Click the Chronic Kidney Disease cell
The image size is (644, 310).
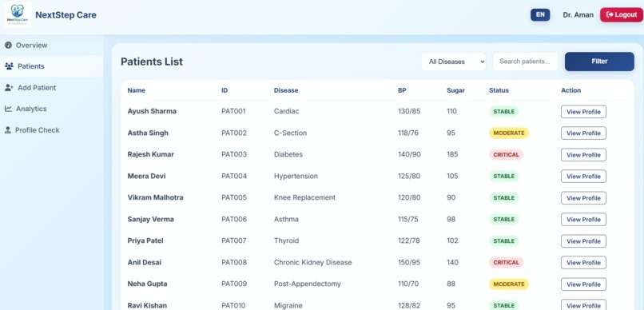click(313, 262)
